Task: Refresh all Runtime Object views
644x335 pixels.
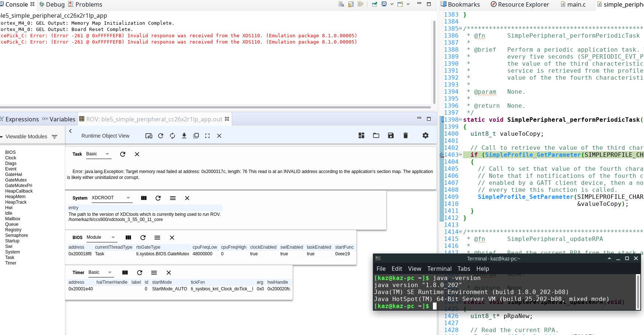Action: click(x=161, y=136)
